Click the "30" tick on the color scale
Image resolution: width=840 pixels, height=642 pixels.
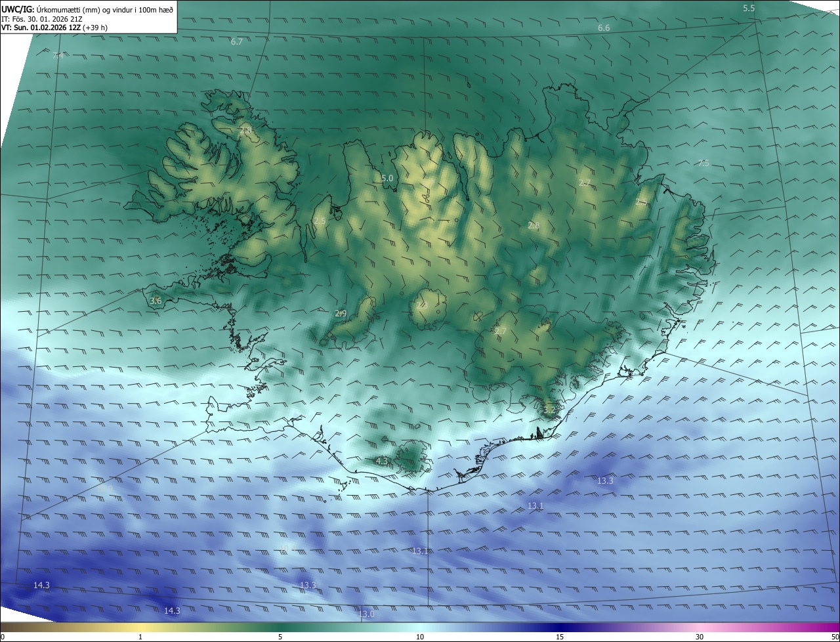[700, 637]
